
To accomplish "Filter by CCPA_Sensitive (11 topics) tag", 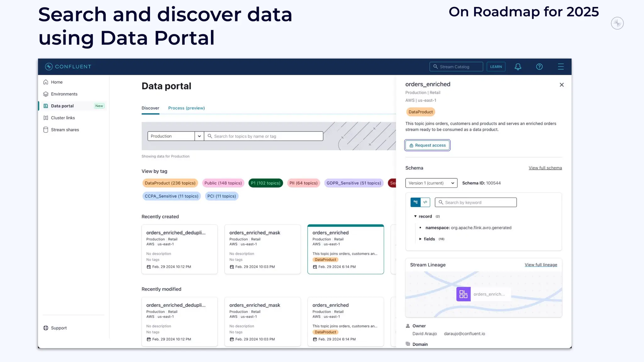I will point(171,196).
